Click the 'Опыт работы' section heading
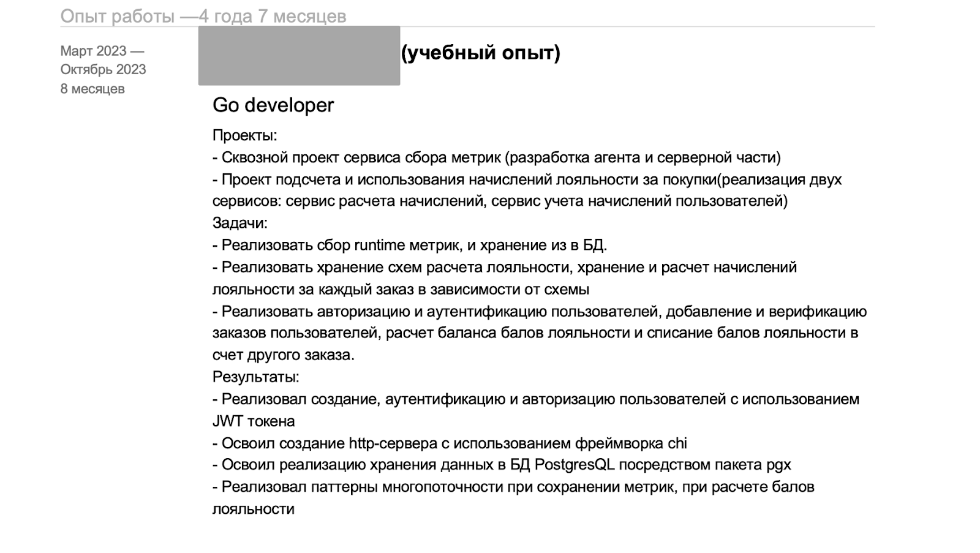The image size is (980, 553). tap(118, 16)
